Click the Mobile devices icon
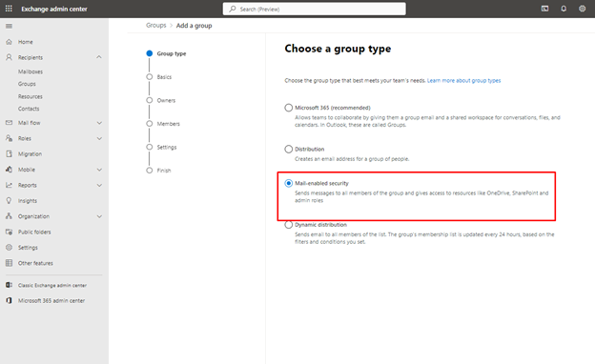 click(10, 170)
